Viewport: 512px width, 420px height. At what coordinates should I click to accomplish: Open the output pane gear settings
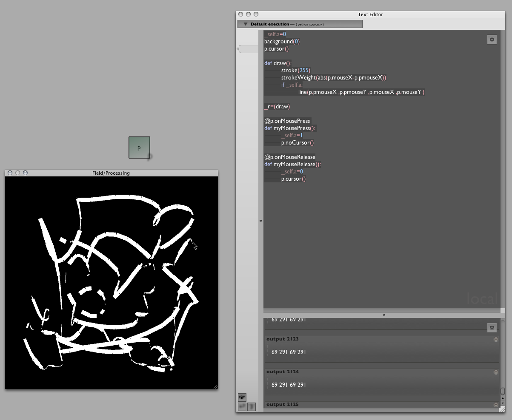(492, 327)
